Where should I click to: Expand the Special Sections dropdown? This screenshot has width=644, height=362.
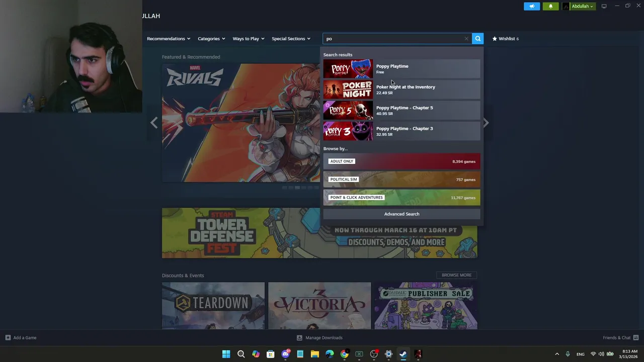291,38
